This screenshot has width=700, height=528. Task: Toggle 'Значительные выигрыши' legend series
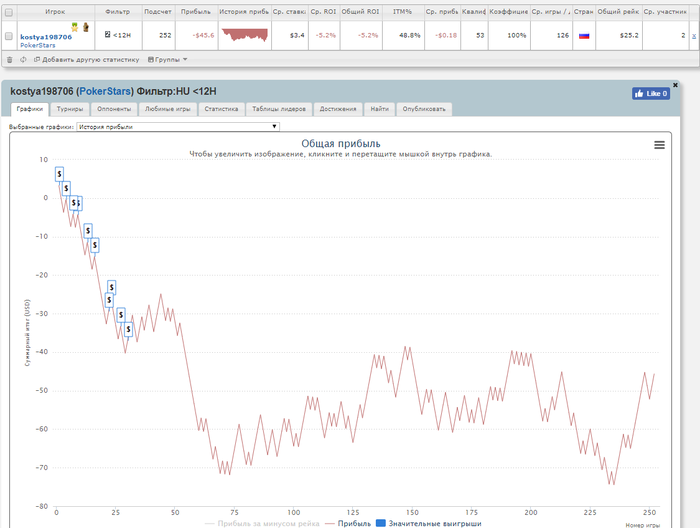point(429,524)
